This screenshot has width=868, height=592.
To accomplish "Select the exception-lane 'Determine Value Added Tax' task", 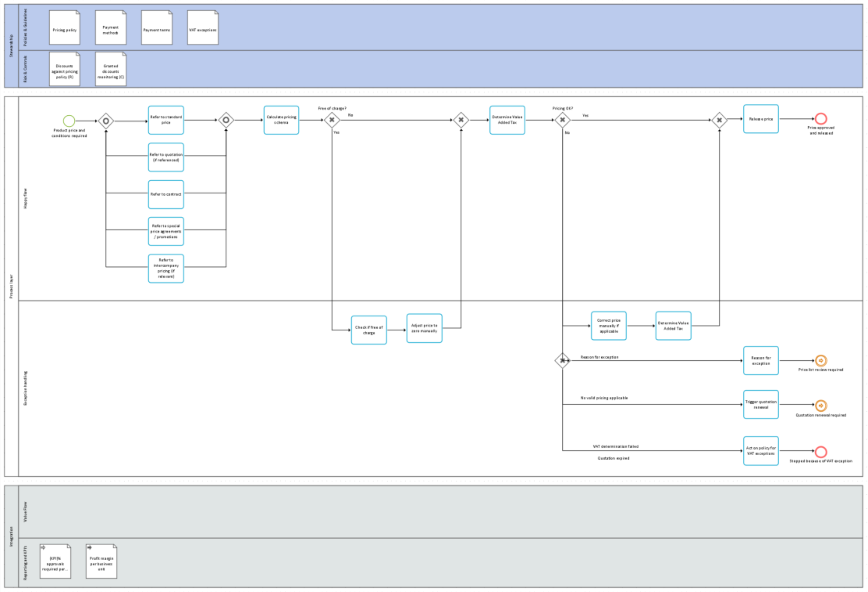I will click(x=674, y=326).
